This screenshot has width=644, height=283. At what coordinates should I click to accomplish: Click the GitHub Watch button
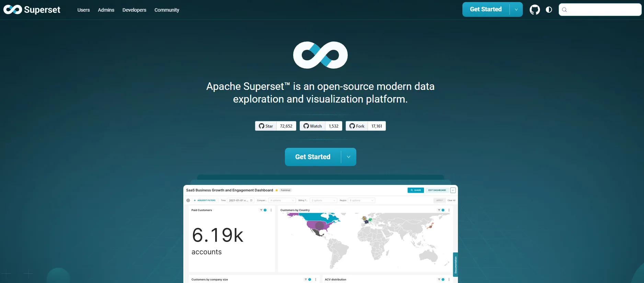pos(313,126)
